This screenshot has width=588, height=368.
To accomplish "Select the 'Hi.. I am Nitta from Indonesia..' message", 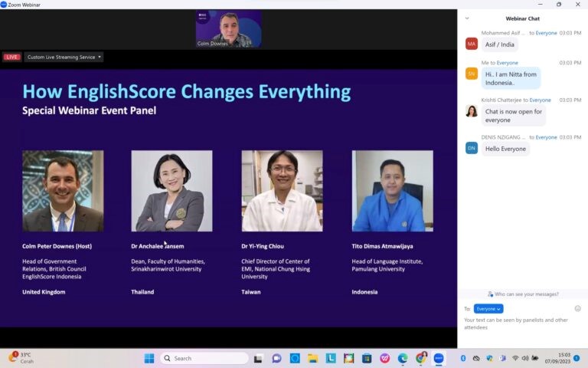I will pyautogui.click(x=511, y=78).
